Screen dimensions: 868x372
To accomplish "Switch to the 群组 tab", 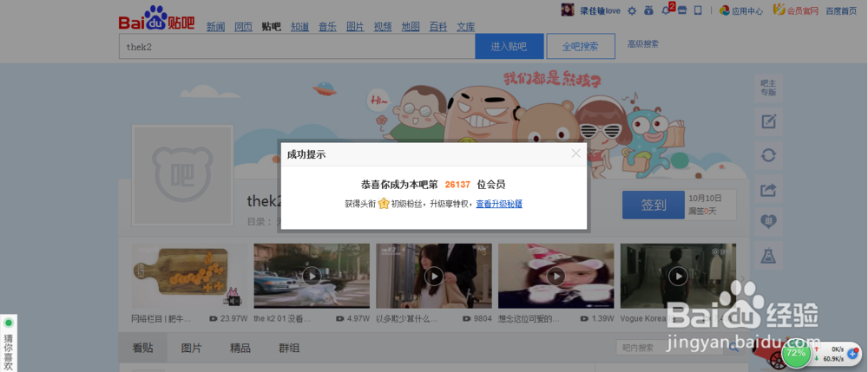I will coord(289,349).
